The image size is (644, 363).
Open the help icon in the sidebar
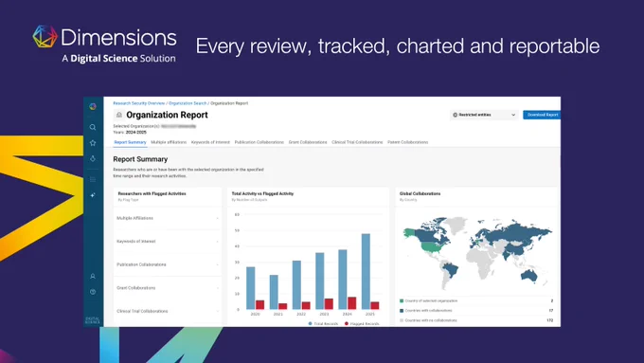point(93,292)
